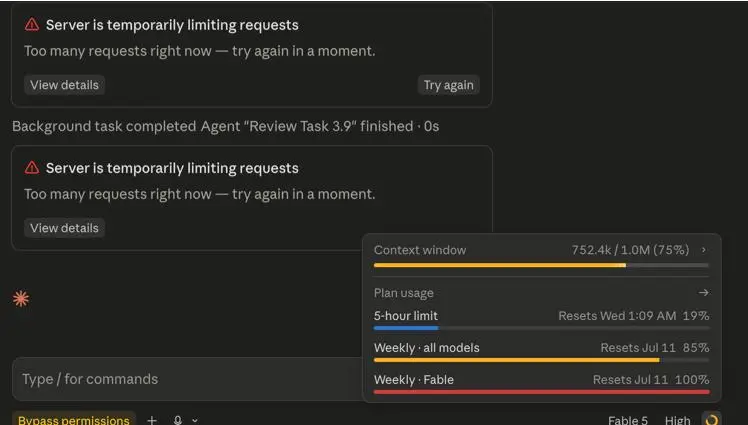Click the Context window usage bar
The image size is (748, 425).
pos(541,265)
